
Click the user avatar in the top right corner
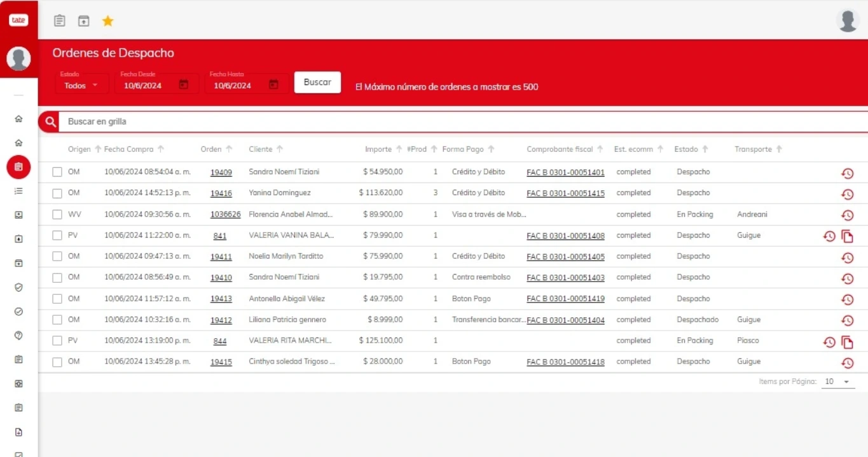(x=848, y=20)
